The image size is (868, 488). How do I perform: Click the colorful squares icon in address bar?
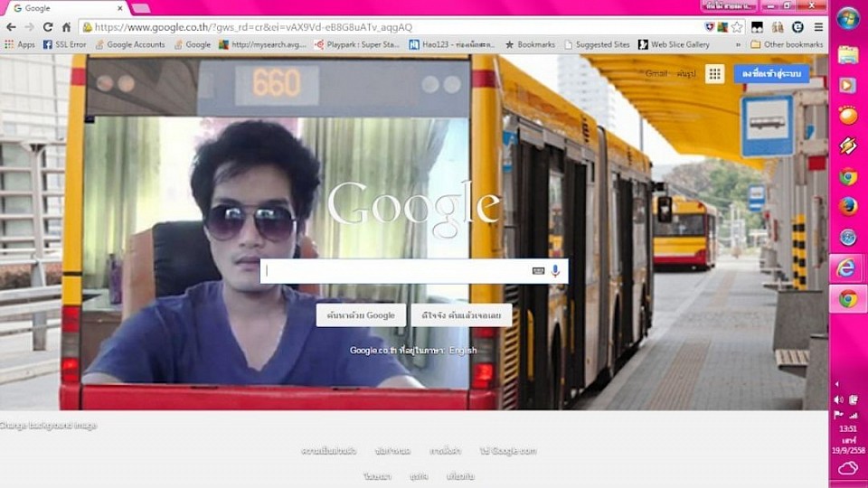[722, 27]
